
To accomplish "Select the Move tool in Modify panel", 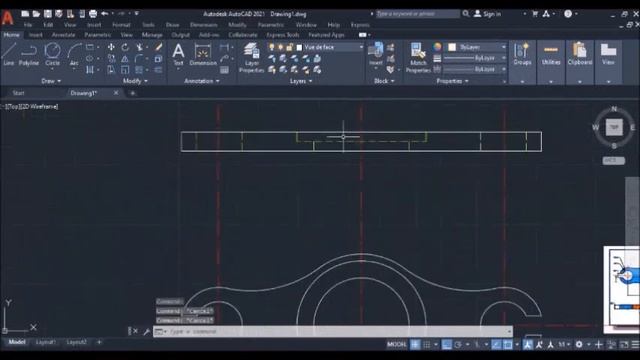I will pyautogui.click(x=111, y=47).
